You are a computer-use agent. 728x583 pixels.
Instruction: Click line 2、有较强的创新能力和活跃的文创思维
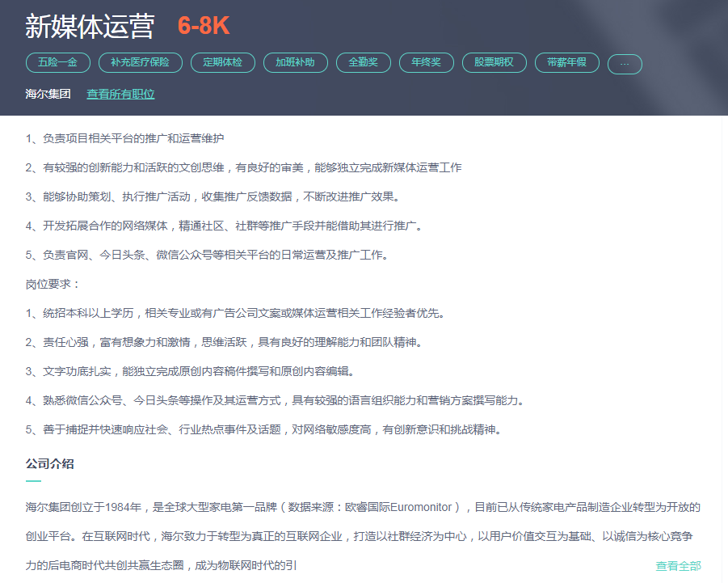244,167
